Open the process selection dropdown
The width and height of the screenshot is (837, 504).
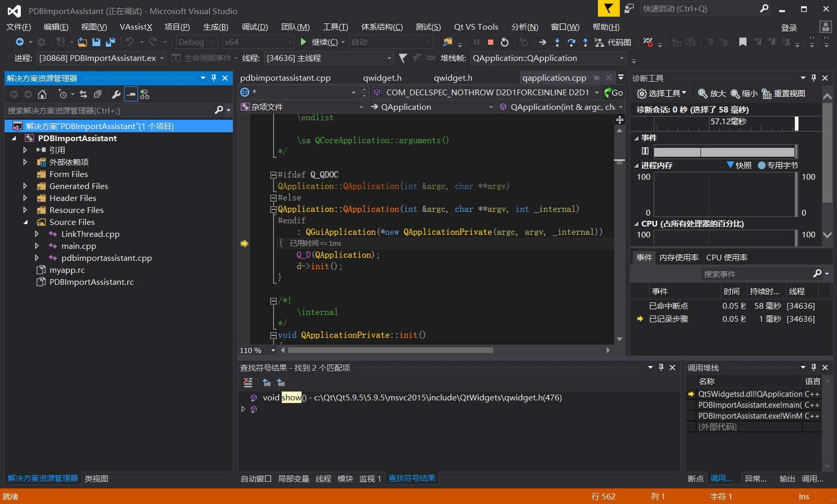tap(102, 58)
